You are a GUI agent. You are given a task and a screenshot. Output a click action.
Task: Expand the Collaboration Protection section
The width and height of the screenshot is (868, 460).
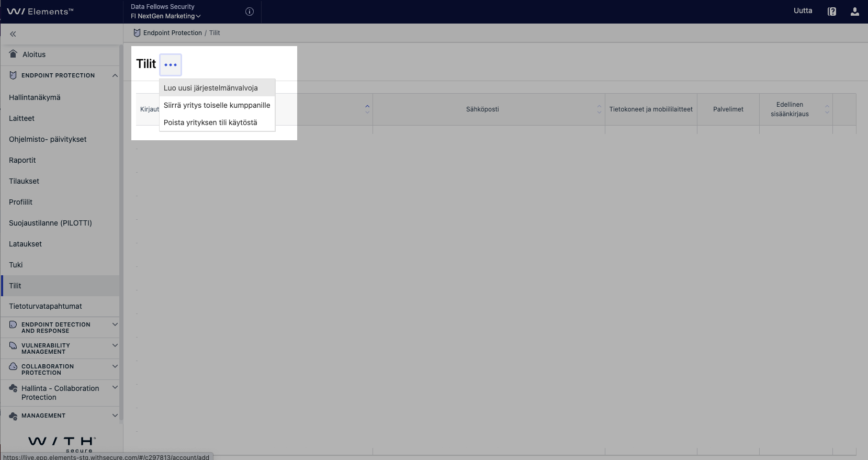(x=115, y=366)
